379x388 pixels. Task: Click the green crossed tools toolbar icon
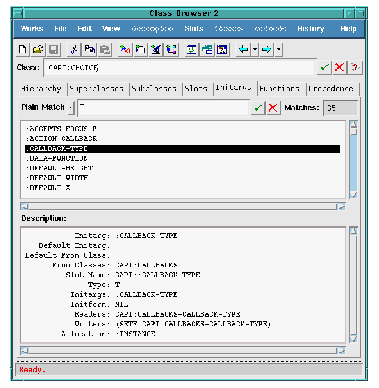156,50
